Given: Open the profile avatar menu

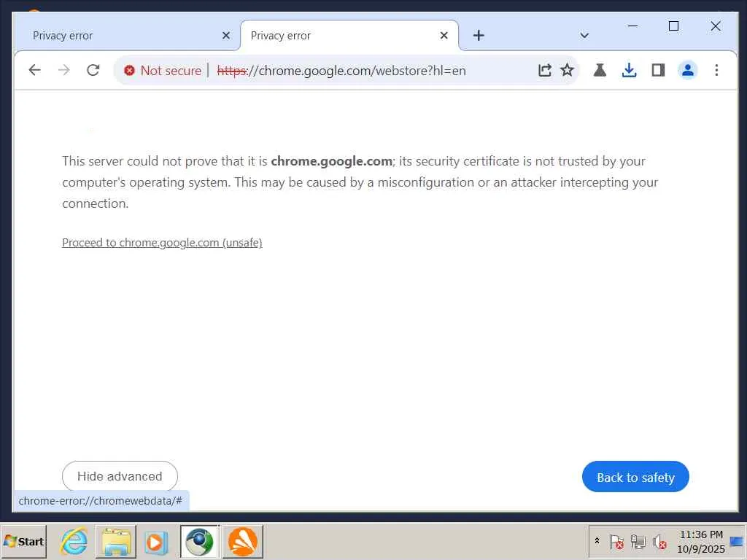Looking at the screenshot, I should [687, 71].
